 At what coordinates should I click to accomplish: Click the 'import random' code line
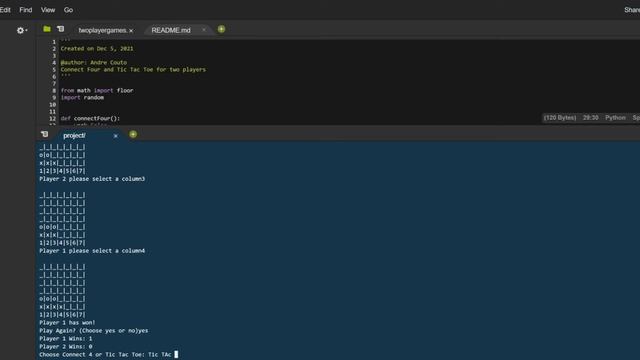point(82,98)
